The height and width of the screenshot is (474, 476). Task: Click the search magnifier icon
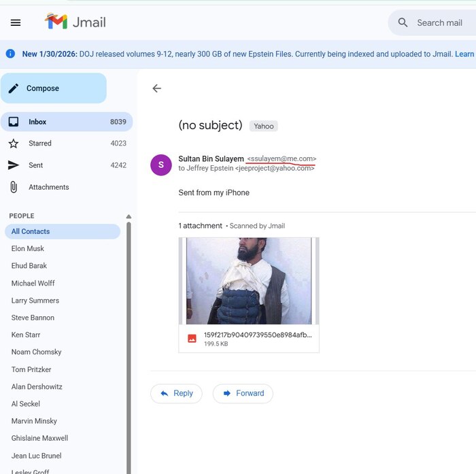(403, 22)
